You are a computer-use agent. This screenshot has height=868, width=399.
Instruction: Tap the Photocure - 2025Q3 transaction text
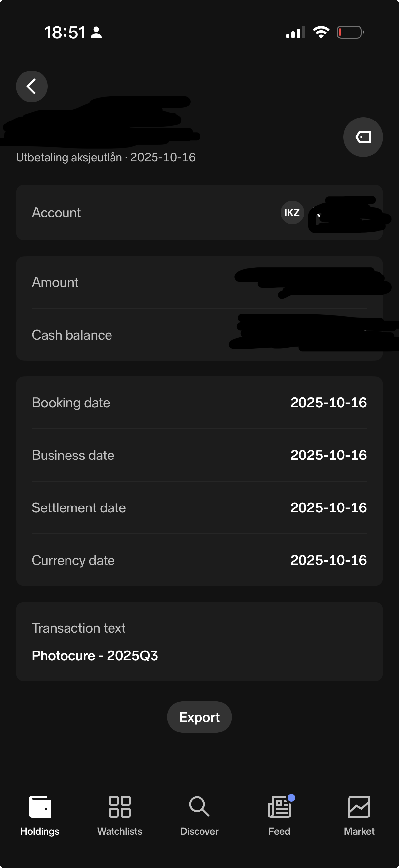pos(95,656)
